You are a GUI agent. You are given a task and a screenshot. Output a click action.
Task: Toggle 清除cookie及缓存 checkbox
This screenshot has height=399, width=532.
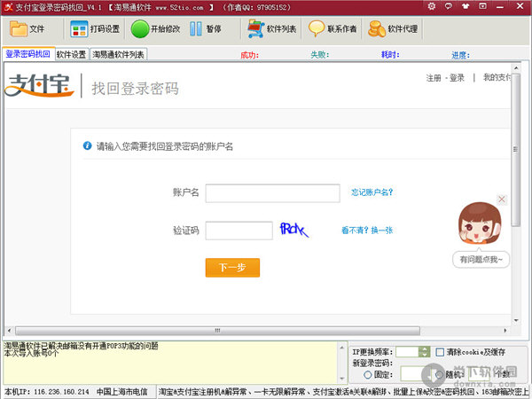[x=440, y=352]
